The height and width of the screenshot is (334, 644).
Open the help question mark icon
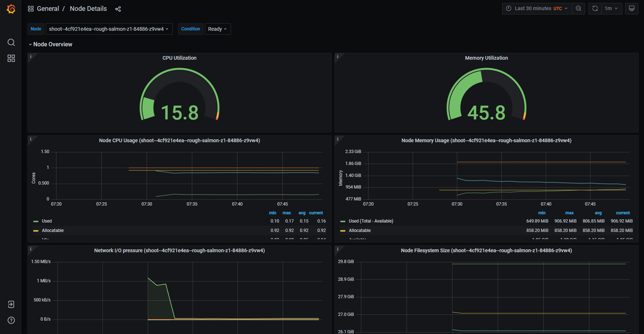[x=11, y=320]
